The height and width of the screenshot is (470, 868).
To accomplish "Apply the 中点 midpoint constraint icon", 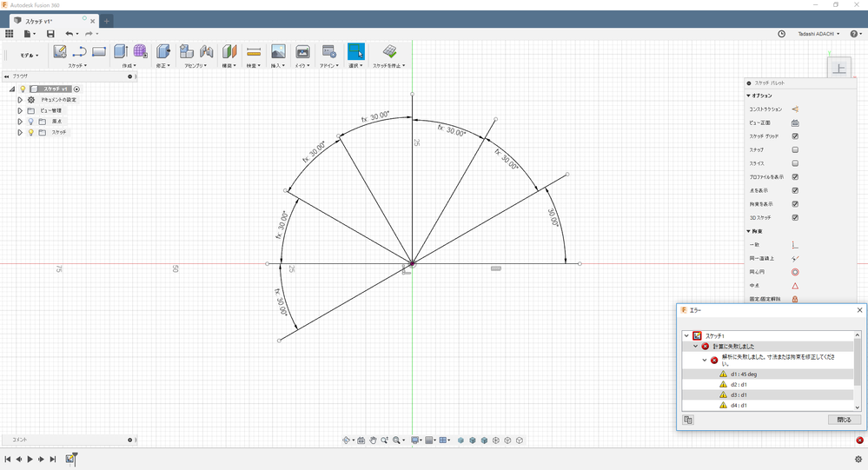I will 795,286.
